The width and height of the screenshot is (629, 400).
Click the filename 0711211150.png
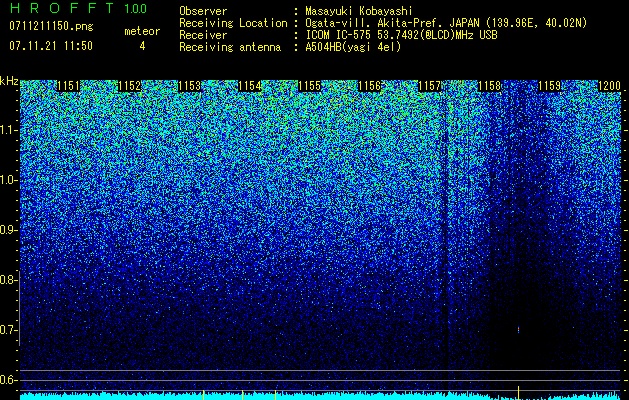click(x=51, y=27)
